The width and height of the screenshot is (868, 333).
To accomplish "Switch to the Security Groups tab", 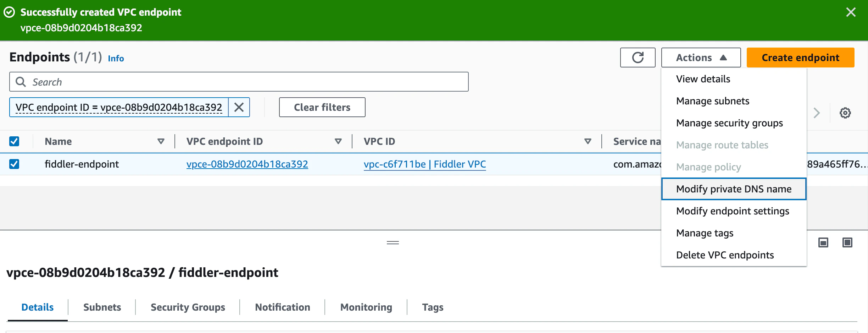I will 188,307.
